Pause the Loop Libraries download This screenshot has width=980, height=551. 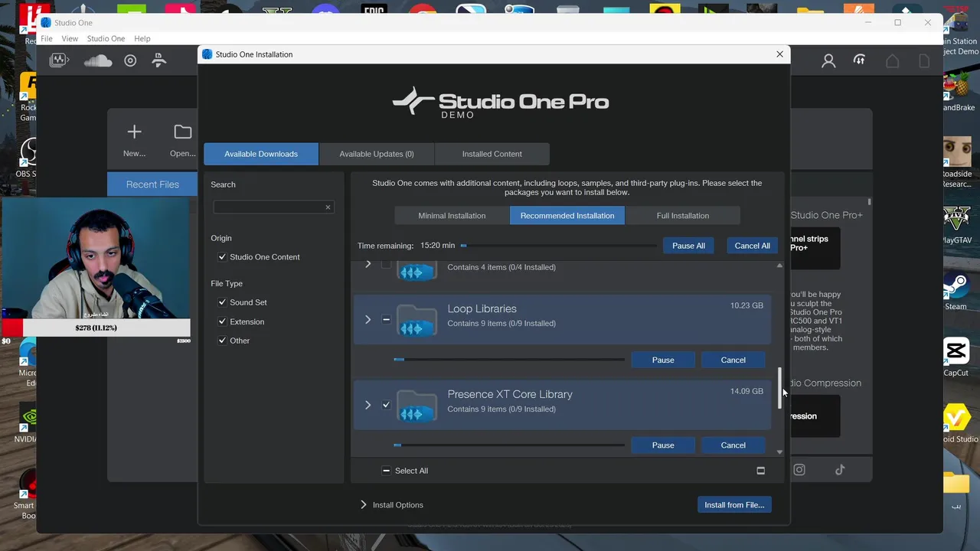point(663,360)
